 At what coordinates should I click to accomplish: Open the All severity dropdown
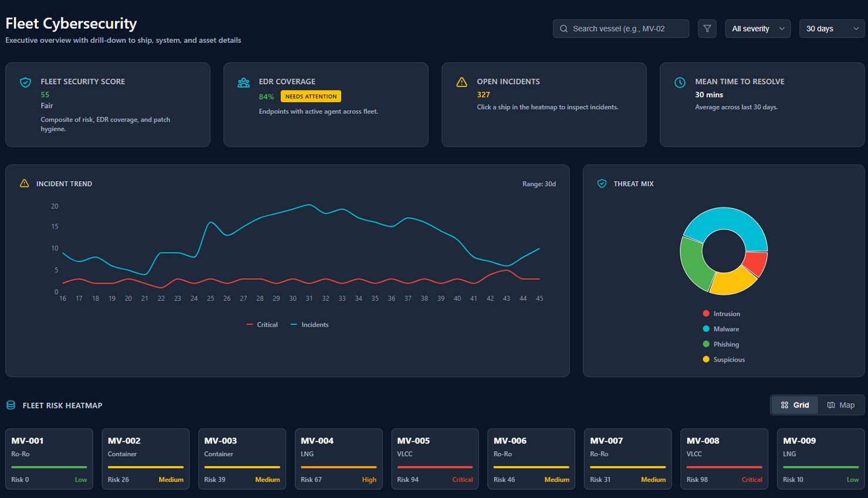click(757, 29)
